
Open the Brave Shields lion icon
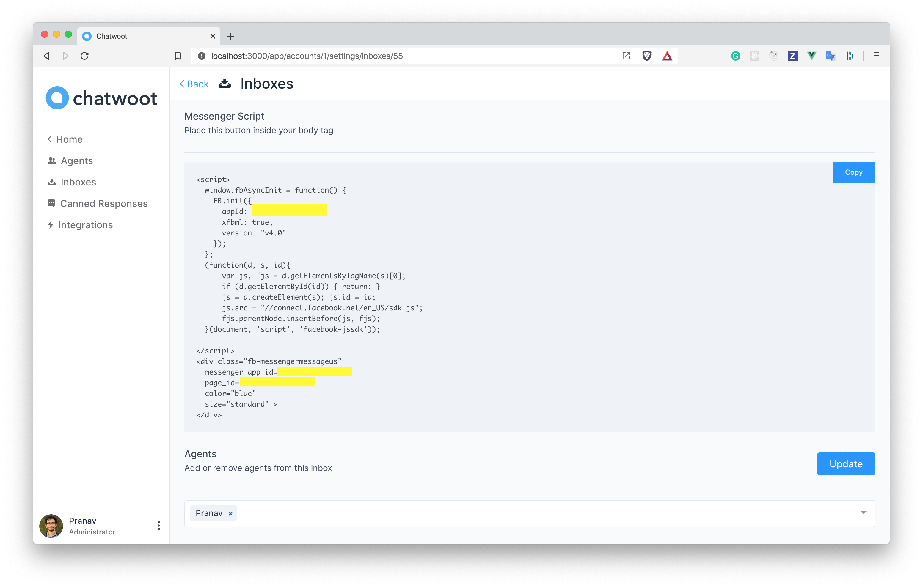[x=647, y=56]
